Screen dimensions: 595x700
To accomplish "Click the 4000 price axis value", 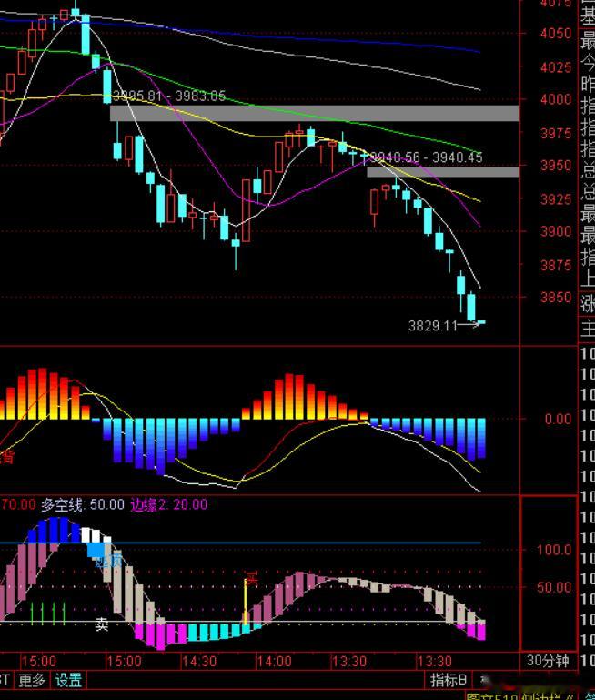I will click(x=556, y=99).
